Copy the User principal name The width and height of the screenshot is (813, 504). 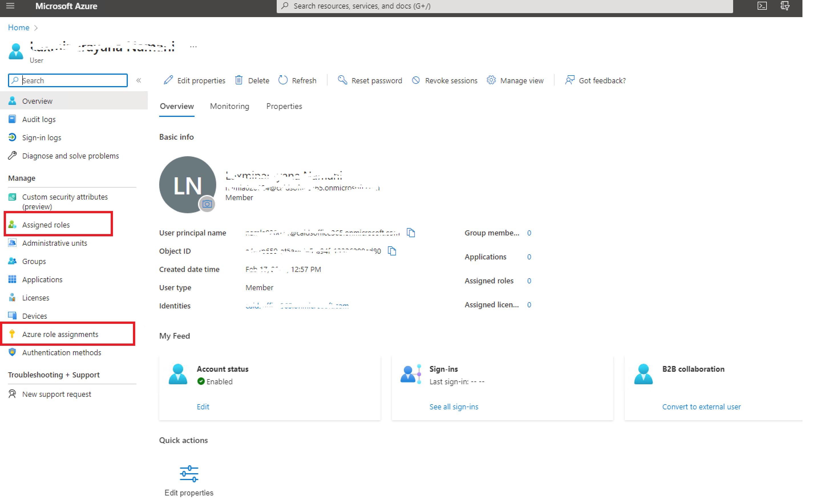tap(411, 233)
